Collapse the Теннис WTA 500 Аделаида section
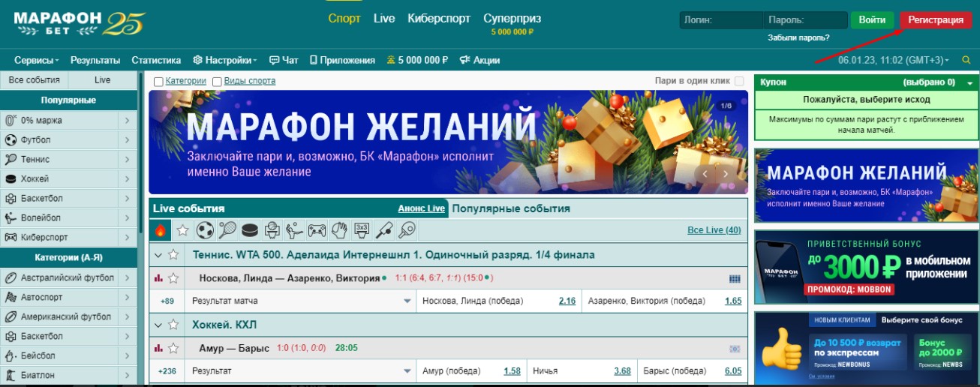The image size is (980, 387). (x=158, y=255)
